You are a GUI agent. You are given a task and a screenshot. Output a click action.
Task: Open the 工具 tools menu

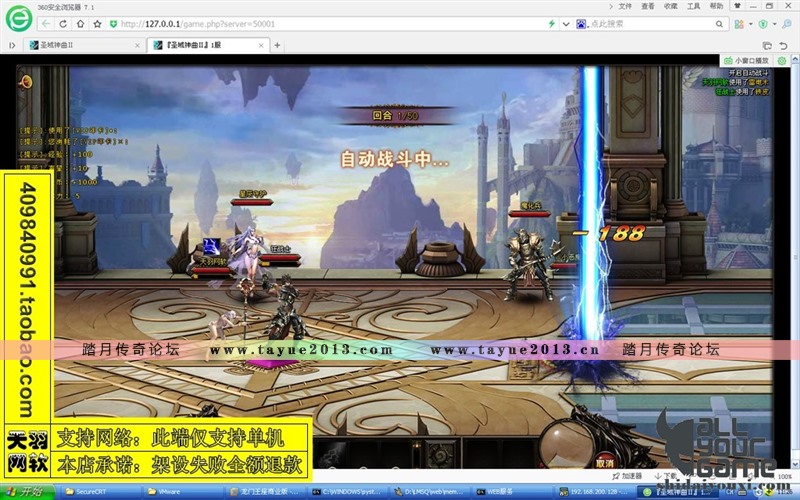[x=694, y=6]
